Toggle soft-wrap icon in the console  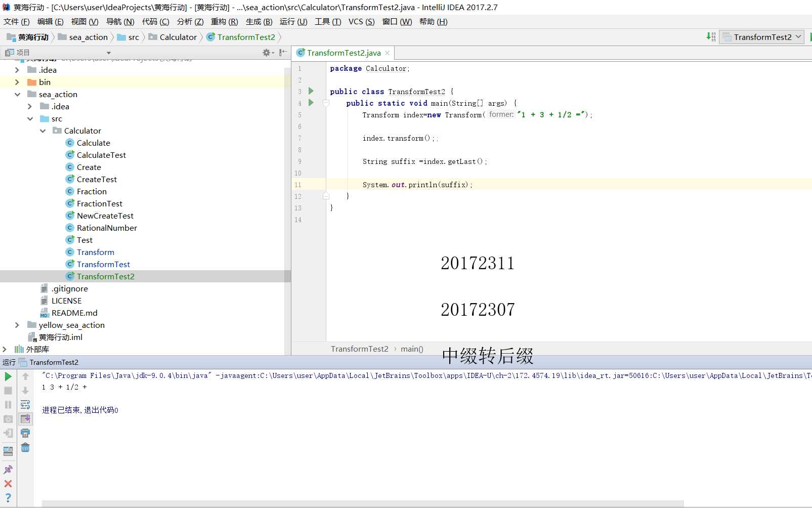point(25,405)
